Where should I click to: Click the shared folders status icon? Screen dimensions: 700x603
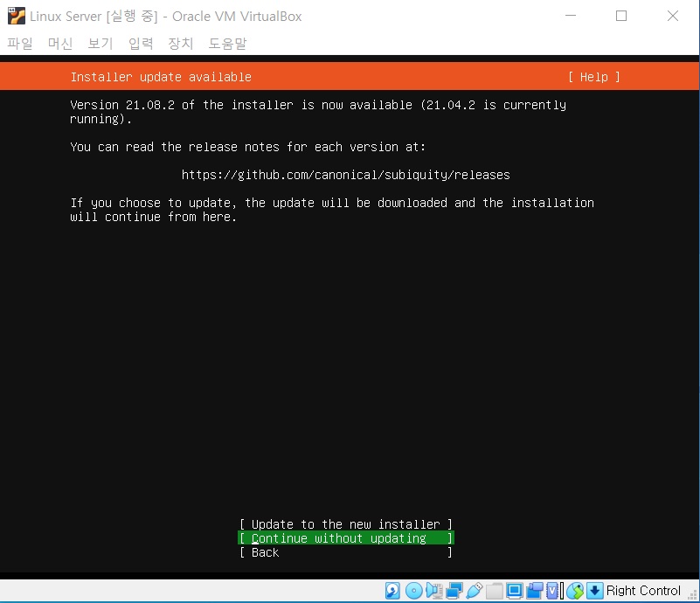pyautogui.click(x=495, y=591)
